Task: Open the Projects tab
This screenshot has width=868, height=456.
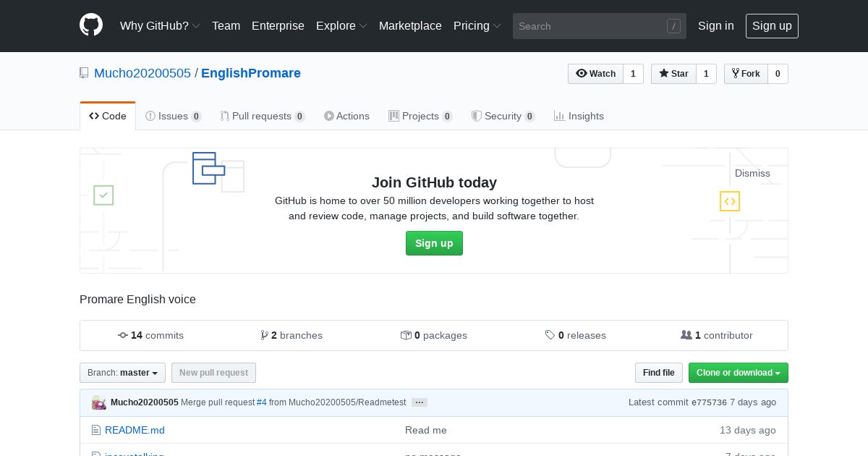Action: (x=420, y=116)
